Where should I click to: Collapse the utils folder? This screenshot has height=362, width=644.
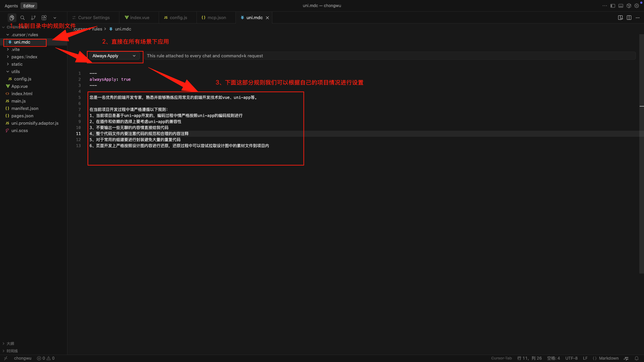[x=15, y=72]
